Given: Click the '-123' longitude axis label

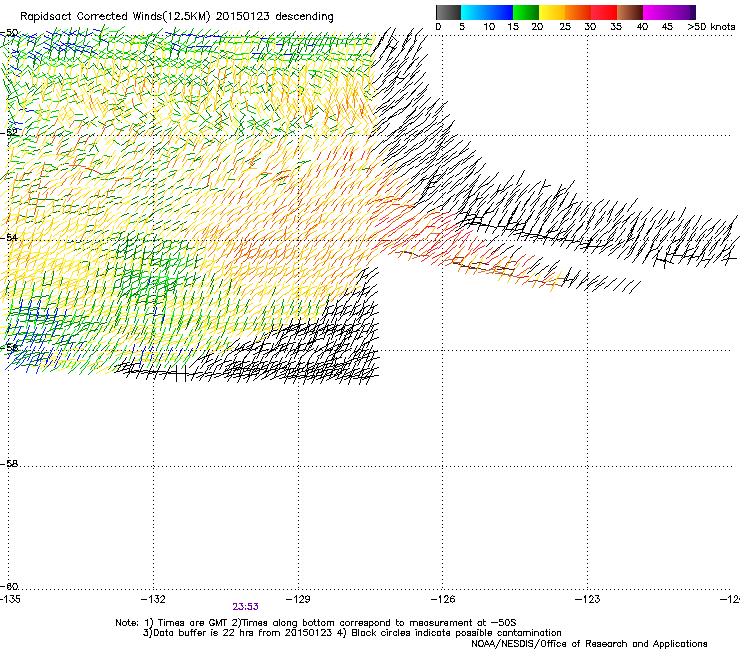Looking at the screenshot, I should point(588,599).
